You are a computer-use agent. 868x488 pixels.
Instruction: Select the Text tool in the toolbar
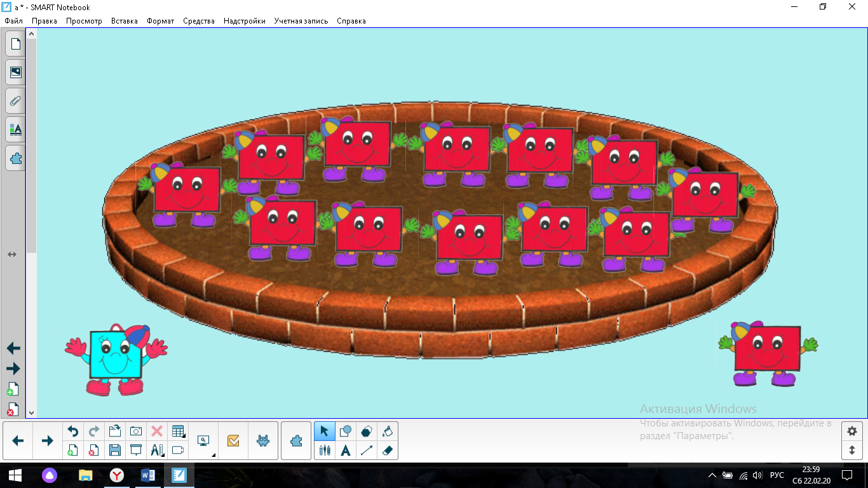[345, 451]
